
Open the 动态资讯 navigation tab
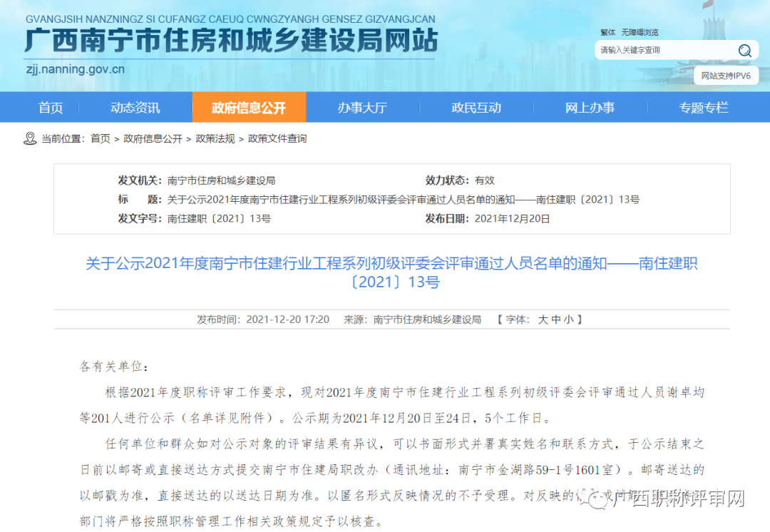(135, 108)
